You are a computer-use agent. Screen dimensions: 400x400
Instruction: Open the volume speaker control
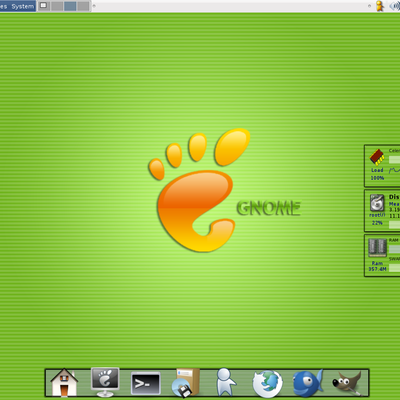pyautogui.click(x=395, y=6)
